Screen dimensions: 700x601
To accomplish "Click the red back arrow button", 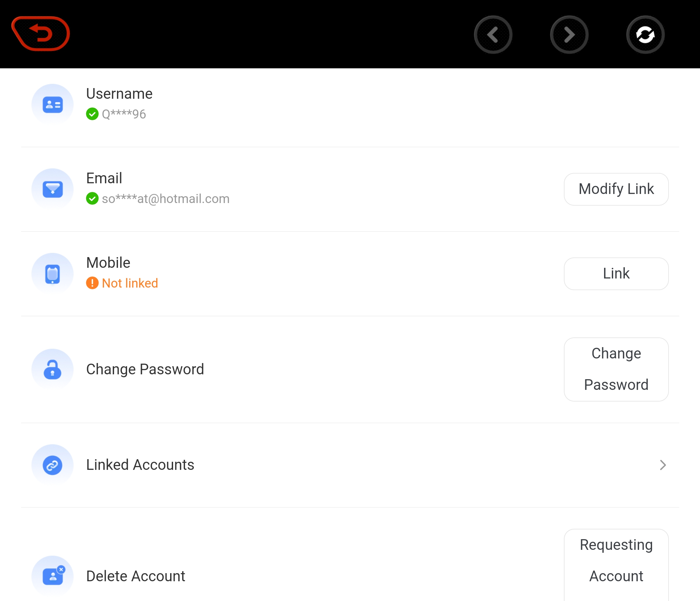I will (x=41, y=34).
